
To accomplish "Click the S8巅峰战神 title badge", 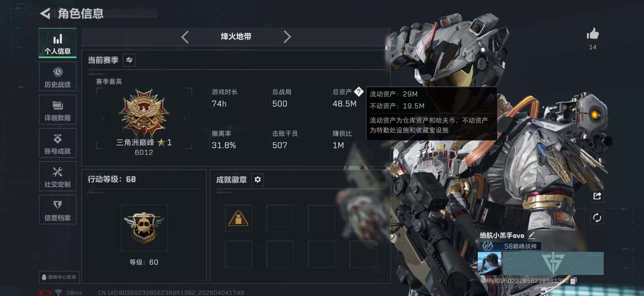I will pyautogui.click(x=510, y=246).
